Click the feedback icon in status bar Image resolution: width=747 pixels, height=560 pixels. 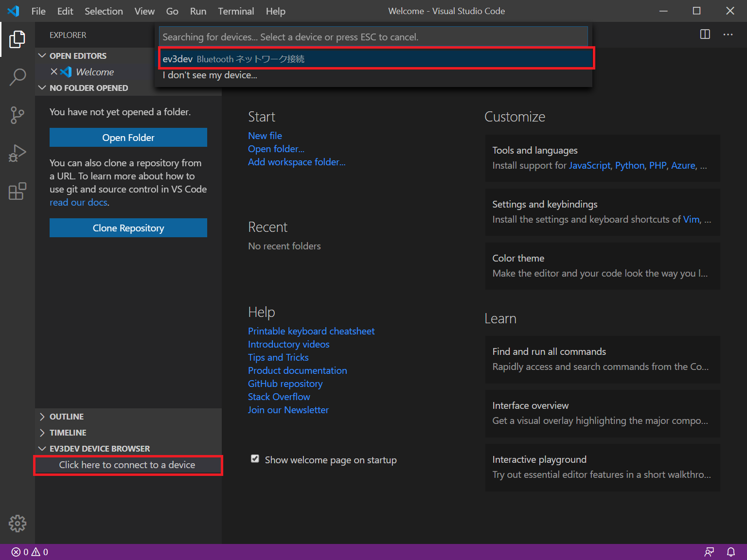(710, 552)
